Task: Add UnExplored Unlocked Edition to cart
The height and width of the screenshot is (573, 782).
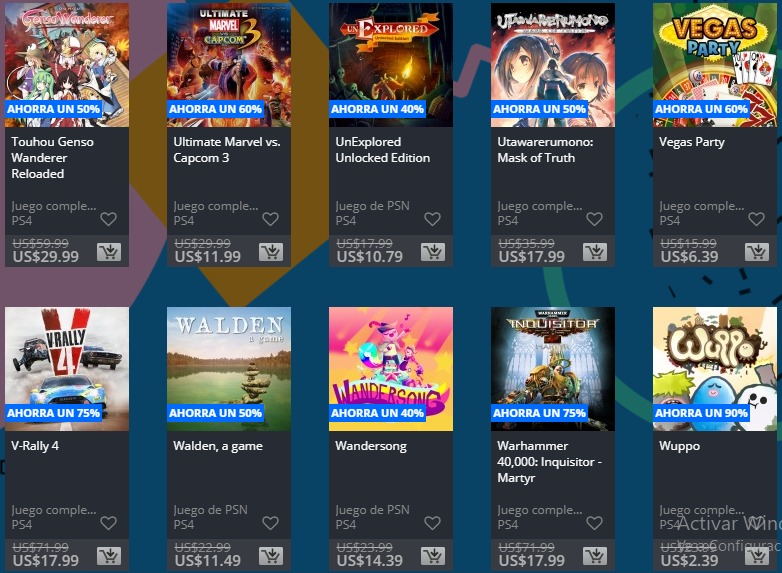Action: click(x=433, y=252)
